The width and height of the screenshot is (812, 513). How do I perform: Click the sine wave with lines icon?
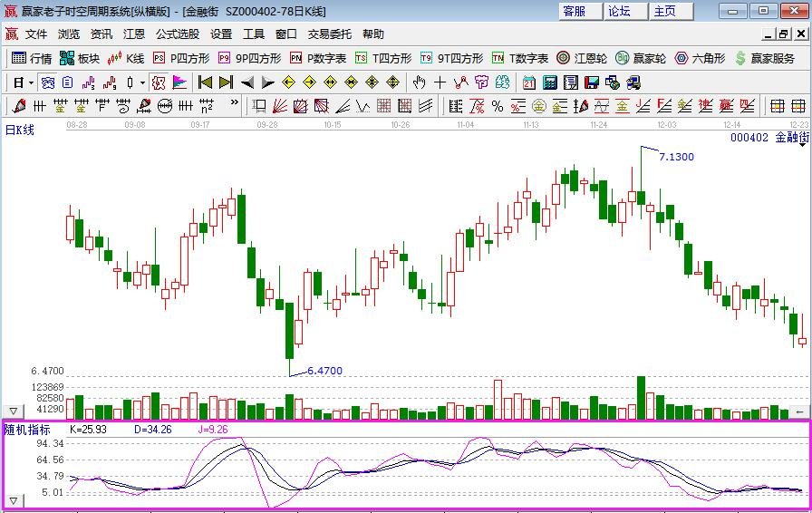601,106
